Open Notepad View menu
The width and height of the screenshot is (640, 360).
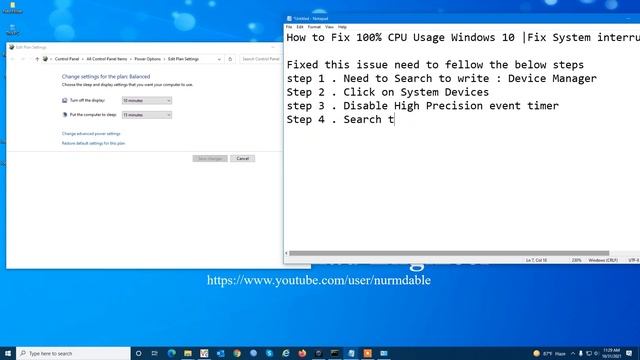point(329,27)
